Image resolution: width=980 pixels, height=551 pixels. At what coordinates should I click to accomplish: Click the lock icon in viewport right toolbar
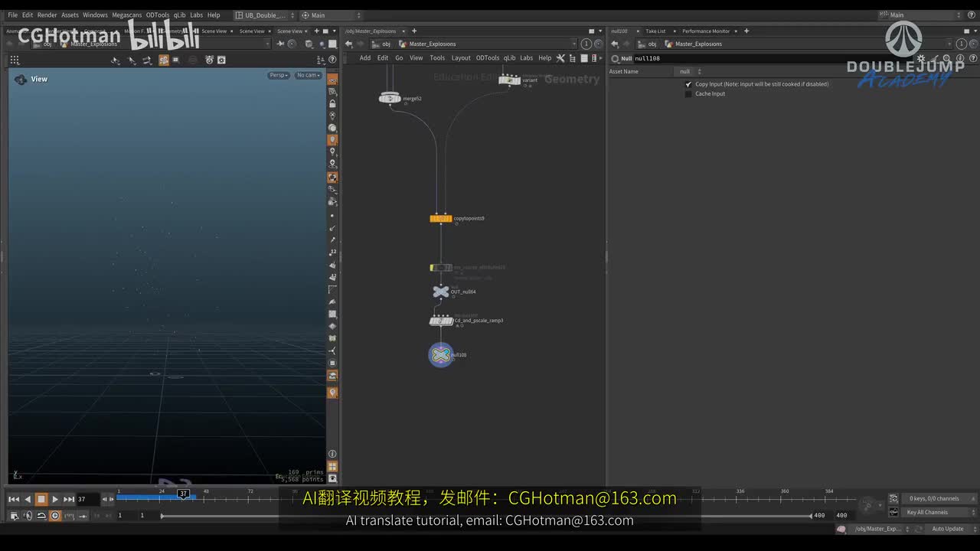[x=332, y=103]
